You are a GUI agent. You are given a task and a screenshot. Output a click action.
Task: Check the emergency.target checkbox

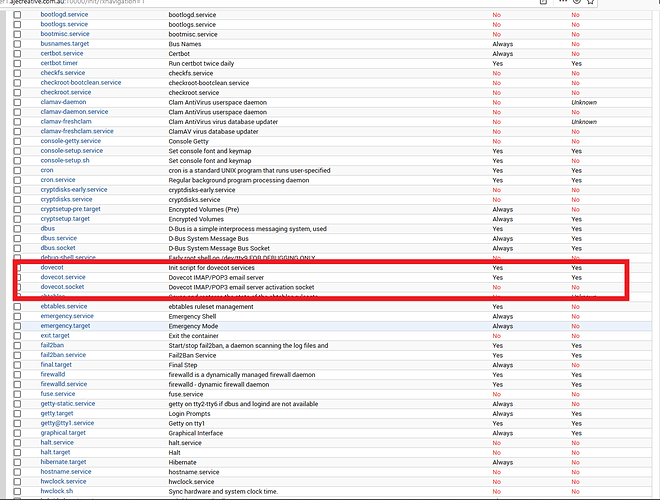pos(17,326)
